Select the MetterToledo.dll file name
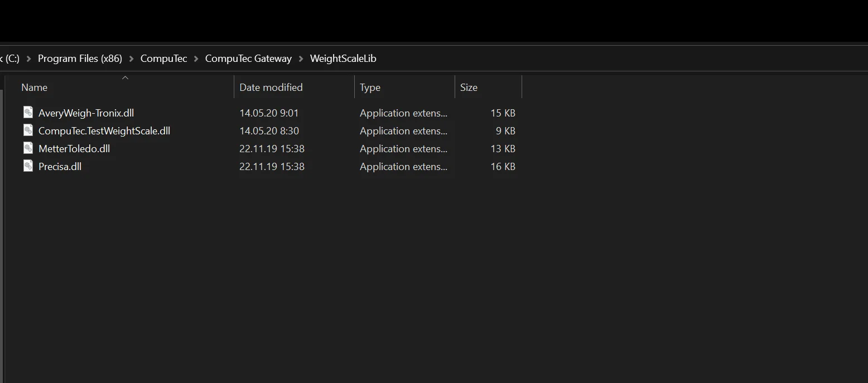 (x=74, y=149)
